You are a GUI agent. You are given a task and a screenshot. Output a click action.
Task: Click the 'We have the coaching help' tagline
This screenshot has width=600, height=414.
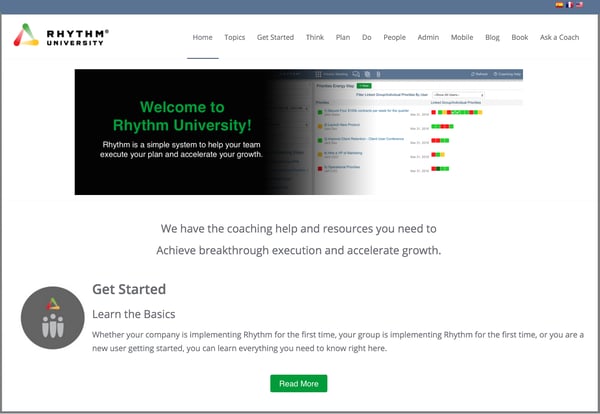point(298,228)
